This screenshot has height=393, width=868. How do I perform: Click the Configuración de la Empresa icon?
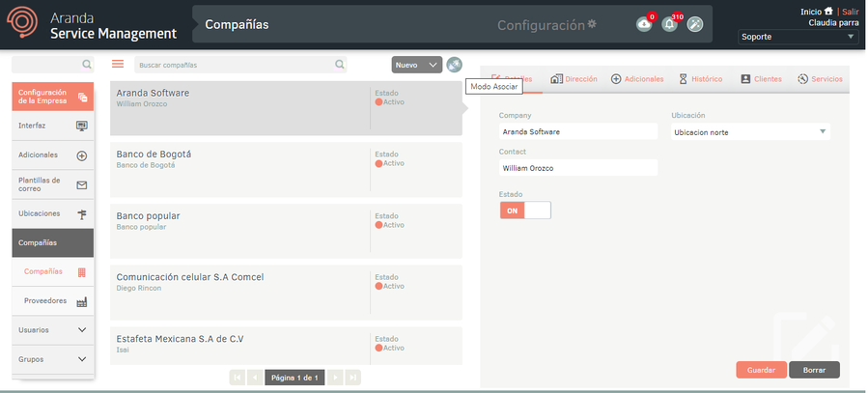82,97
